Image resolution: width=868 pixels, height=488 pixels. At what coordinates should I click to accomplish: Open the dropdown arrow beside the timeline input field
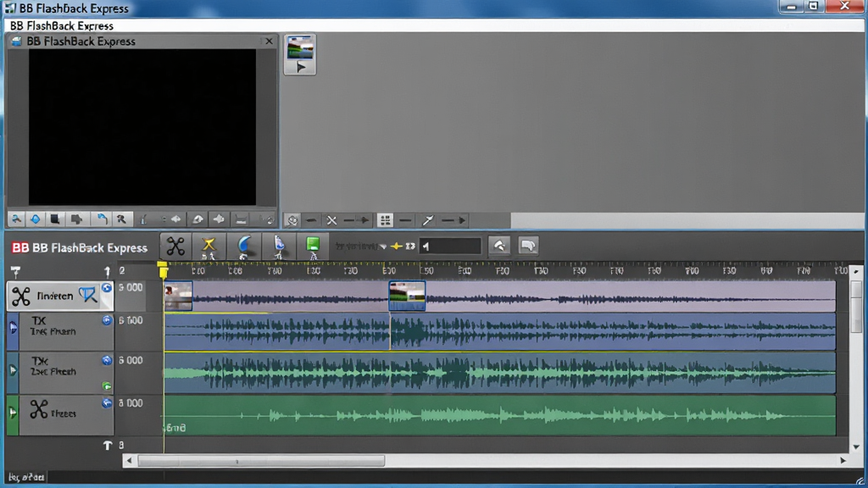coord(383,247)
